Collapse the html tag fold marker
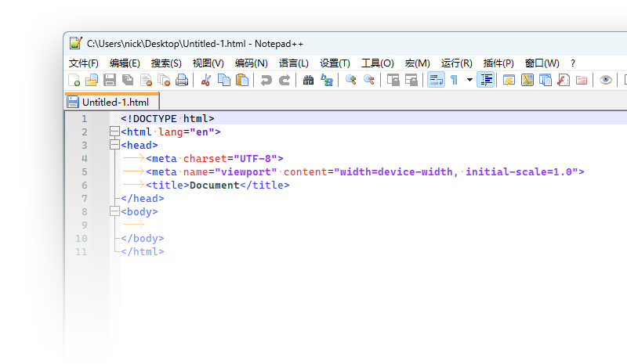Viewport: 627px width, 364px height. (x=115, y=132)
